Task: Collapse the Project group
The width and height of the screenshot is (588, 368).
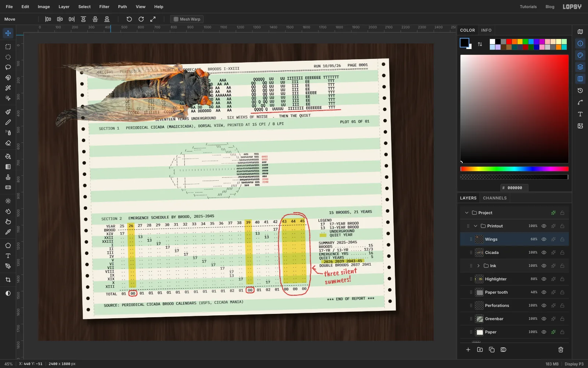Action: (x=467, y=213)
